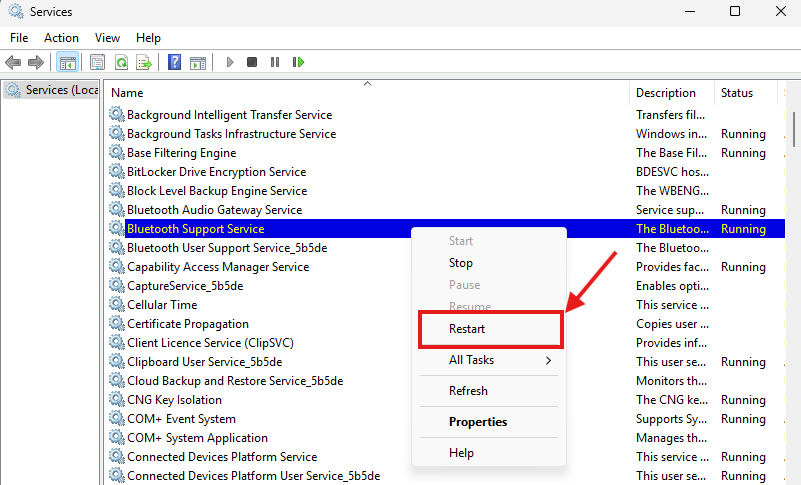Open Properties from the context menu
The width and height of the screenshot is (801, 485).
click(478, 422)
